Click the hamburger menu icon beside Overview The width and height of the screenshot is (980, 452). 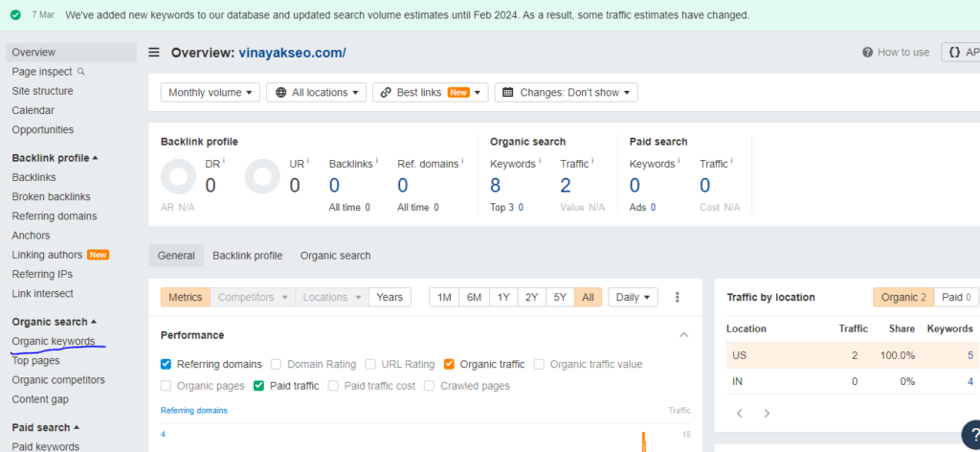coord(154,53)
